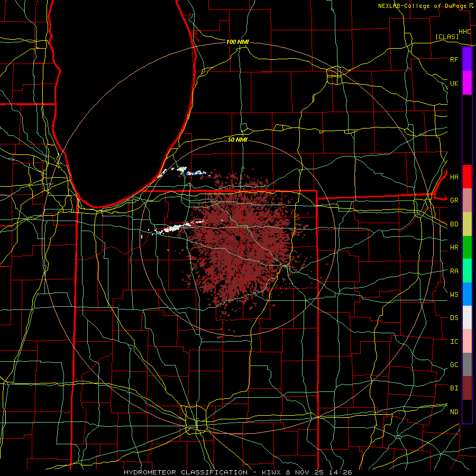Click the UK legend label
The image size is (476, 476).
pos(454,83)
